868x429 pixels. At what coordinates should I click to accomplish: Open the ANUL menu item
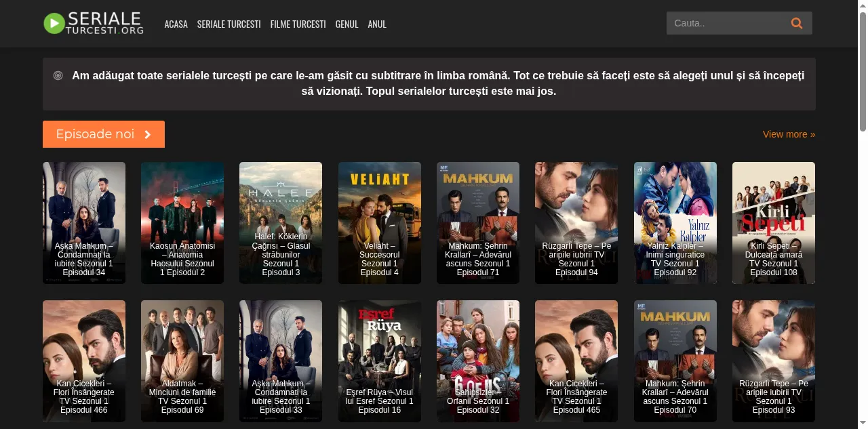(x=377, y=24)
